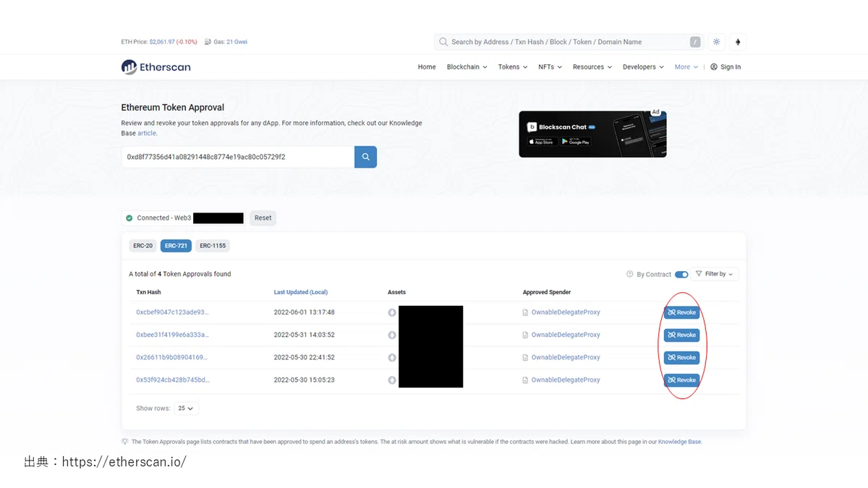Click the Etherscan logo
Viewport: 868px width, 488px height.
(156, 67)
